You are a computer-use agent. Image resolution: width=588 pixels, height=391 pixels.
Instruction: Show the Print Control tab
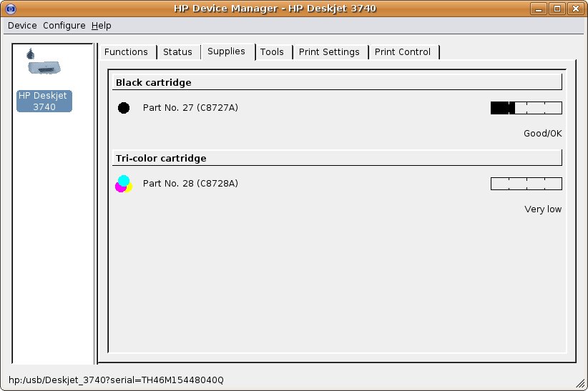[x=403, y=51]
